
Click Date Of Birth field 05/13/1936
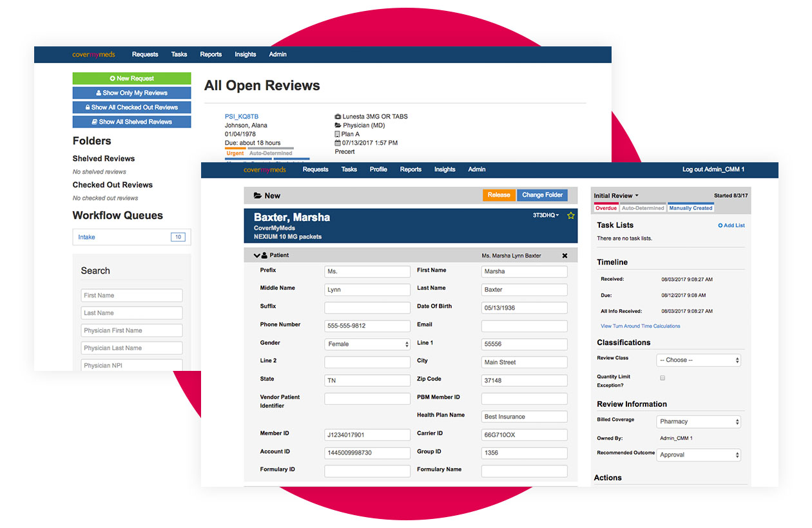click(525, 308)
